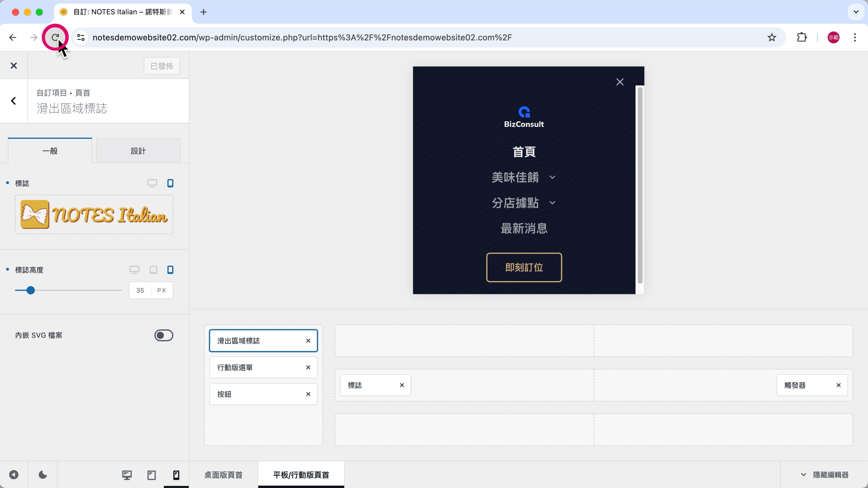Screen dimensions: 868x488
Task: Close the slide-out menu preview X
Action: [x=620, y=82]
